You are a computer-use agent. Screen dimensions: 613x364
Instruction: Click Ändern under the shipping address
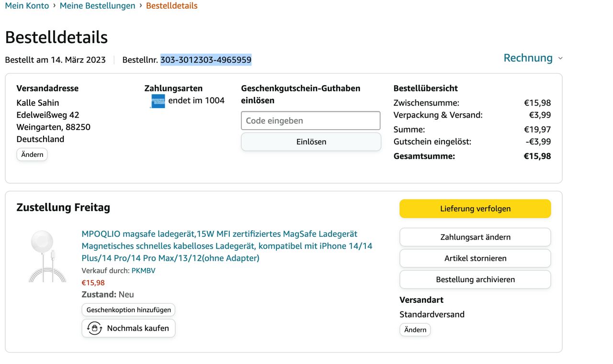pyautogui.click(x=32, y=154)
